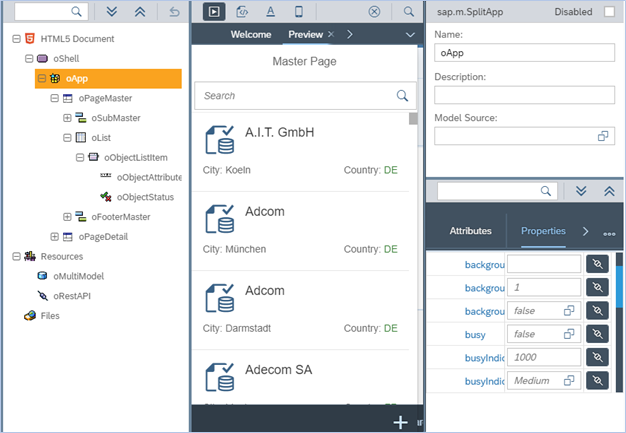Select oObjectStatus in the outline tree

(144, 197)
